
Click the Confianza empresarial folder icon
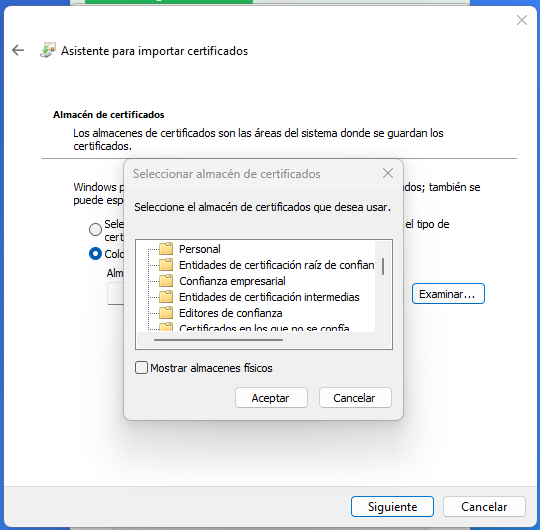click(x=166, y=281)
